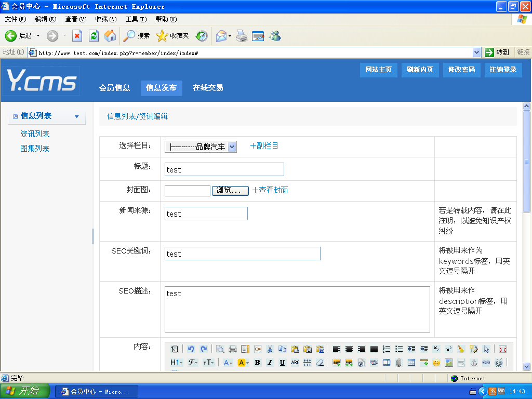The width and height of the screenshot is (532, 399).
Task: Center-align text in the editor
Action: 349,349
